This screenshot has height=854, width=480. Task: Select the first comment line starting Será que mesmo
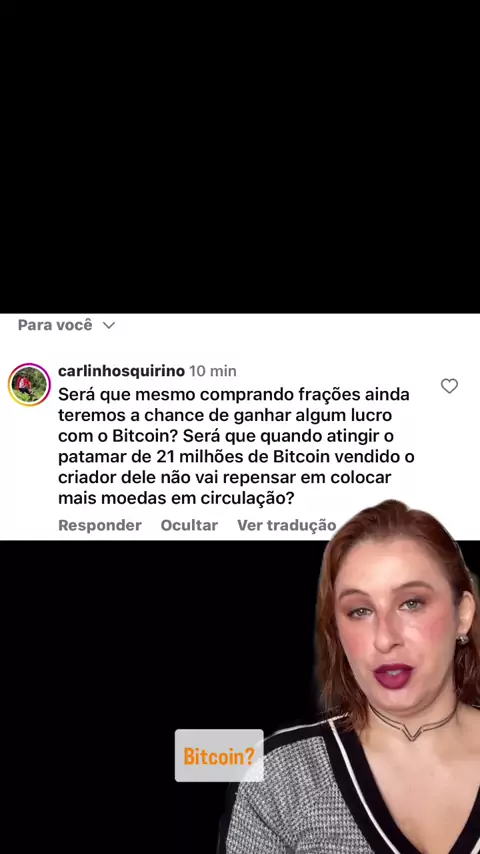[234, 394]
